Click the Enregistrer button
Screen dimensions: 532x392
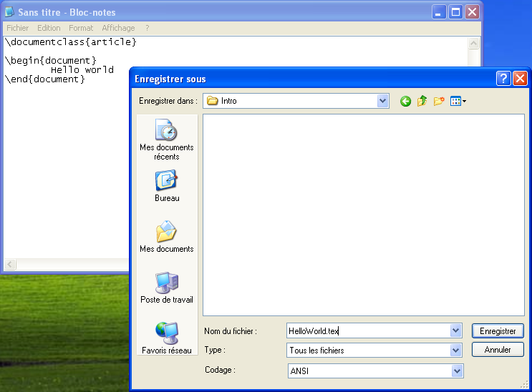click(498, 331)
